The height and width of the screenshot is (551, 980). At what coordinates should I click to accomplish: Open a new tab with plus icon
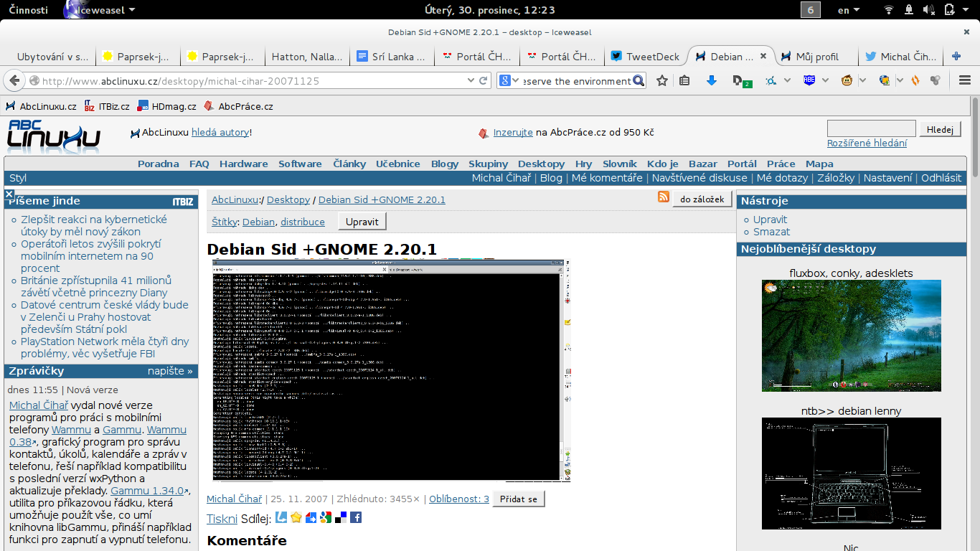[956, 56]
